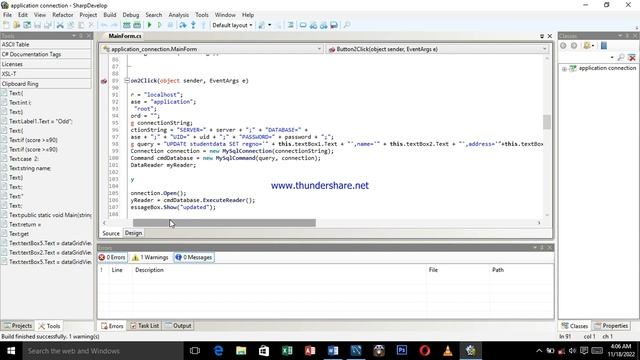Switch to the Output tab
The height and width of the screenshot is (360, 640).
click(x=178, y=326)
